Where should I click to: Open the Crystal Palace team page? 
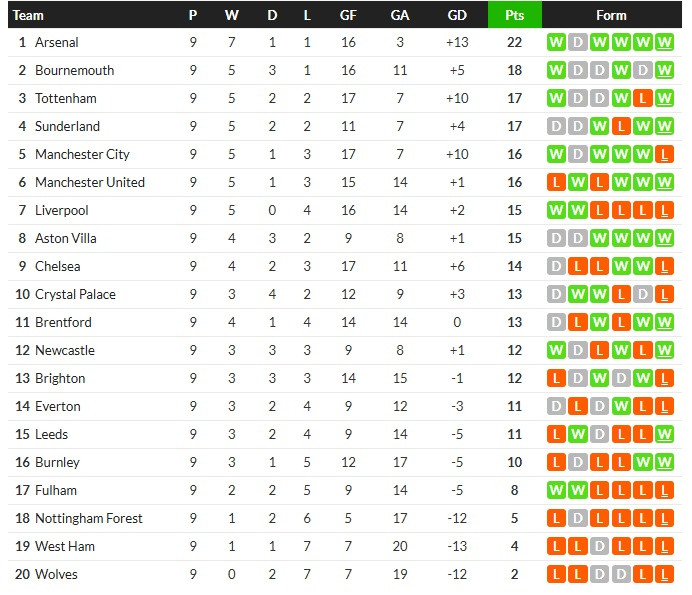(x=75, y=295)
